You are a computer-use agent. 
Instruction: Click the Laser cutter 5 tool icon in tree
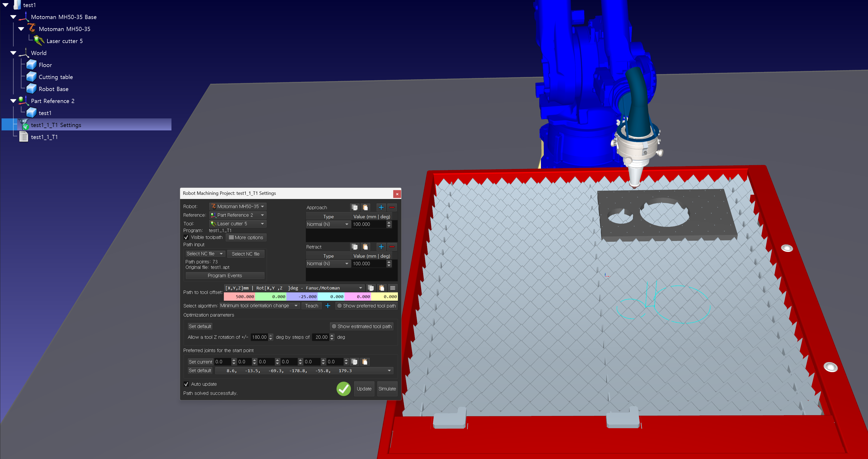pos(39,41)
